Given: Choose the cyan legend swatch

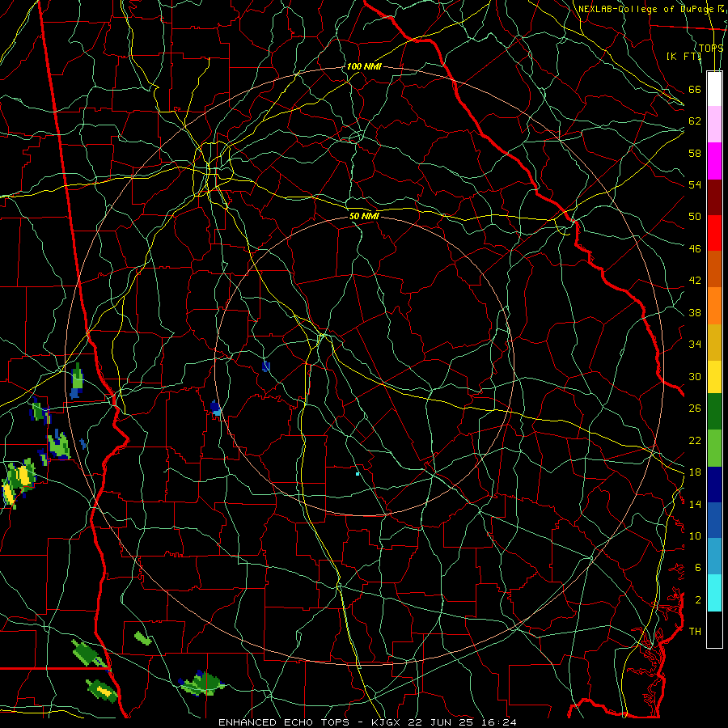Looking at the screenshot, I should (x=714, y=593).
